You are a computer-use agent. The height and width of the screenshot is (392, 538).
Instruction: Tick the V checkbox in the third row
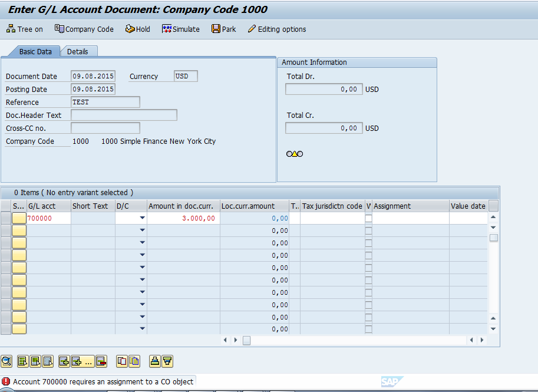pos(368,243)
